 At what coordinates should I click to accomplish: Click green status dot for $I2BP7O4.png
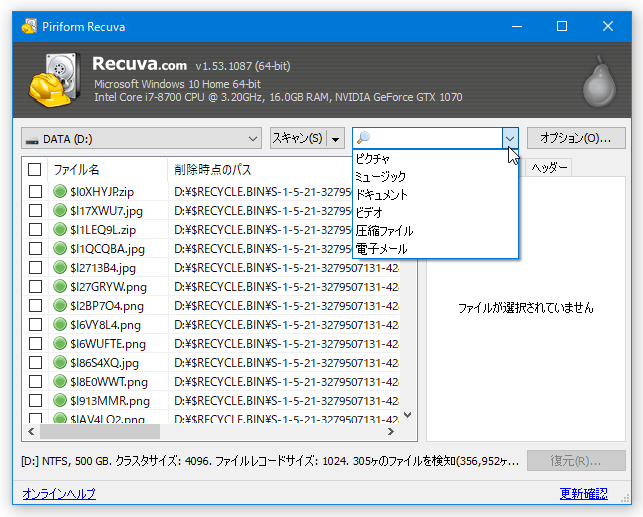[60, 305]
